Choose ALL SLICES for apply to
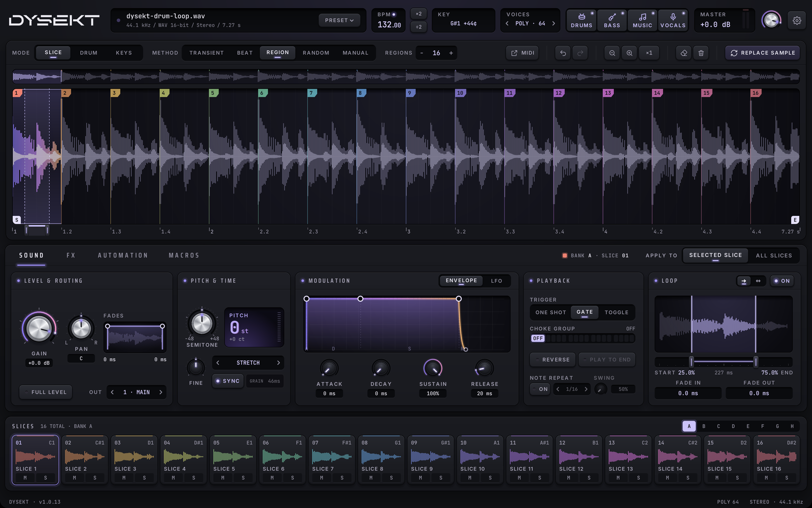This screenshot has height=508, width=812. pyautogui.click(x=773, y=256)
